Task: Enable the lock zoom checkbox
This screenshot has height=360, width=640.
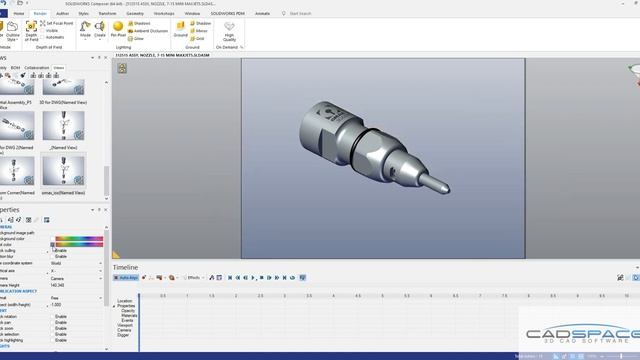Action: pos(53,328)
